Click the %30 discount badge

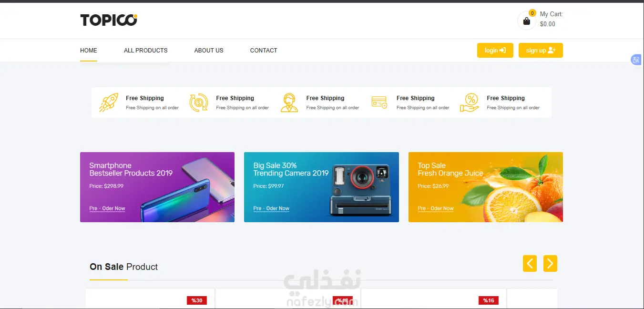[197, 300]
